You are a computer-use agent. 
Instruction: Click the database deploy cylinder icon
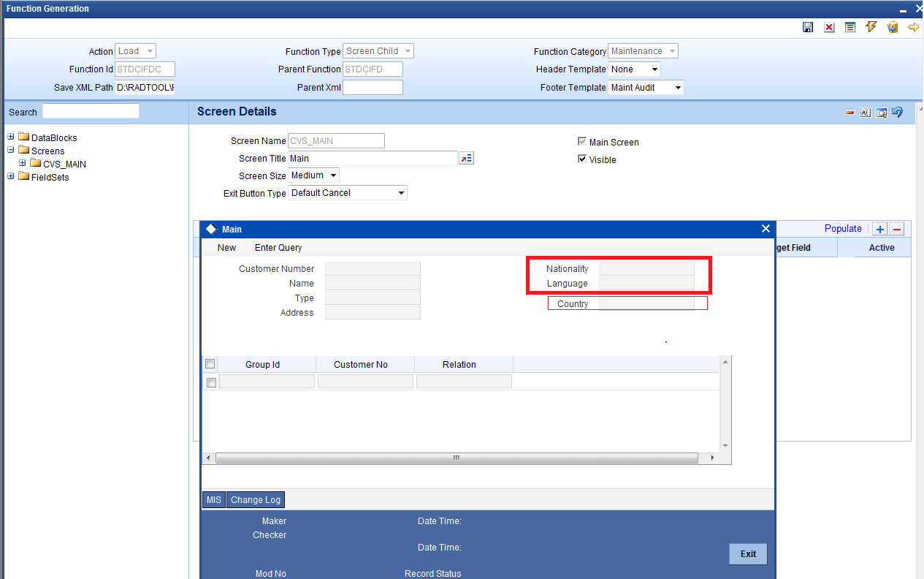coord(892,27)
